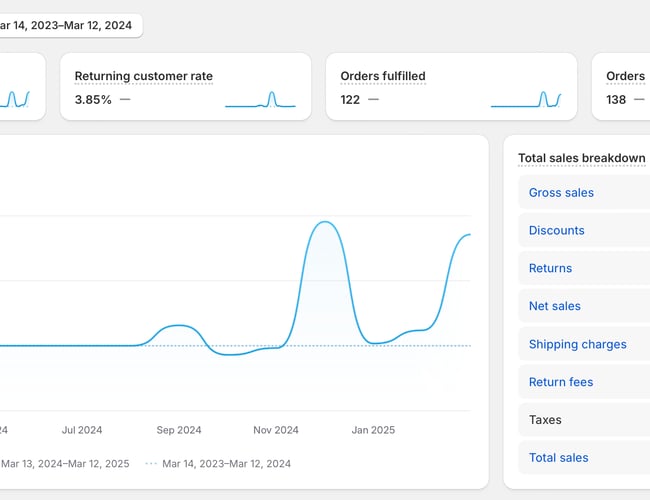Open the Discounts breakdown link

556,231
